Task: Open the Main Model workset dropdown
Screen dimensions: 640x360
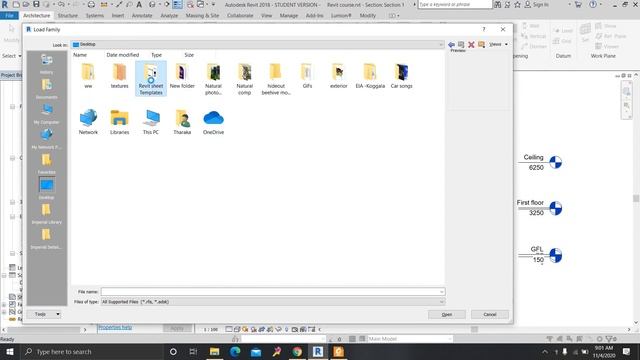Action: [410, 339]
